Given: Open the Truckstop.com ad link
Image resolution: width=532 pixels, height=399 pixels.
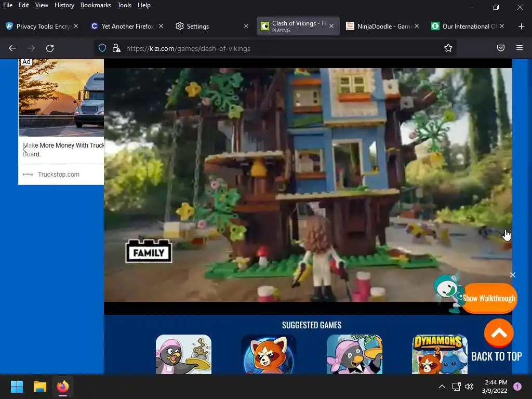Looking at the screenshot, I should (x=58, y=175).
